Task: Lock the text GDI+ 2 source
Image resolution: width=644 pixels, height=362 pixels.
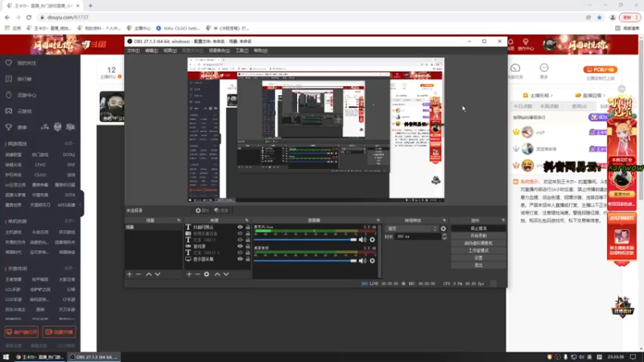Action: point(248,253)
